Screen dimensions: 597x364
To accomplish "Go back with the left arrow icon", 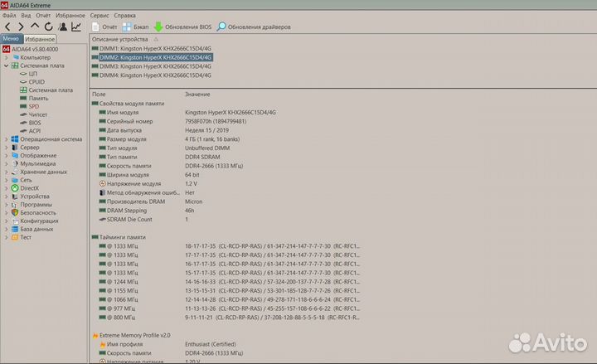I will (7, 27).
